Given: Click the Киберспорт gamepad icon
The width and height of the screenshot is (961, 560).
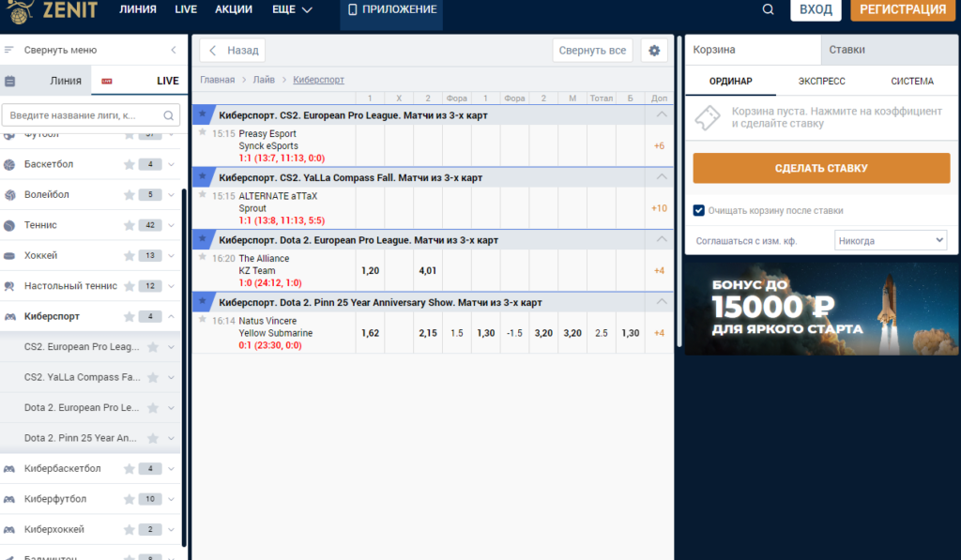Looking at the screenshot, I should [9, 316].
